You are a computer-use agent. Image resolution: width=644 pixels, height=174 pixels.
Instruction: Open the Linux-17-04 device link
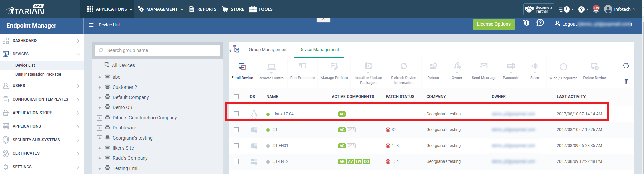point(283,114)
